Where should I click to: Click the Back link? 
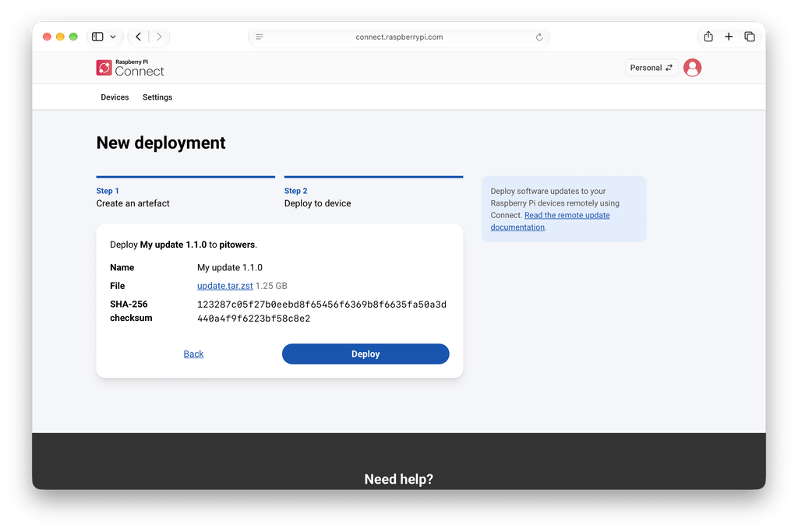[193, 354]
